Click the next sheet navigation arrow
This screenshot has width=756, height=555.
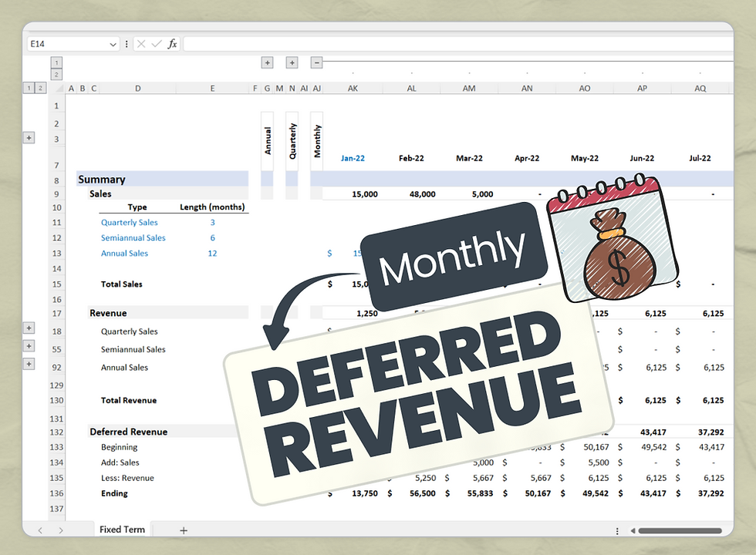(x=62, y=530)
